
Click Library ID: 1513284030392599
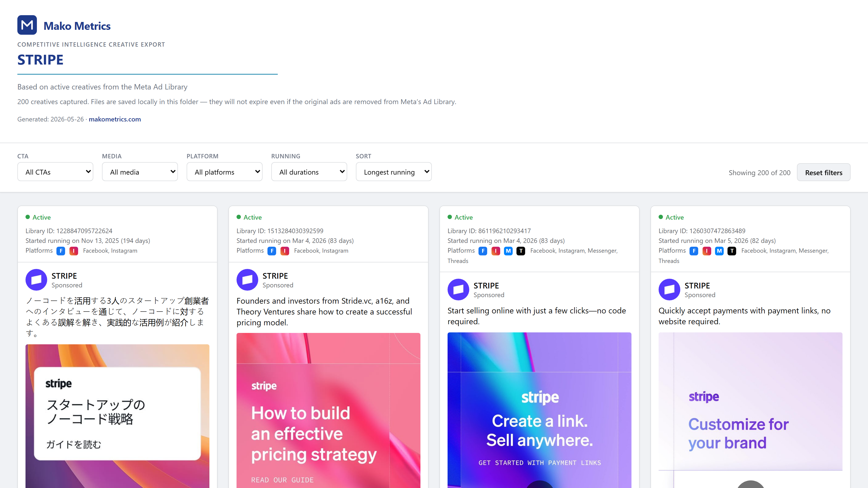[x=280, y=231]
